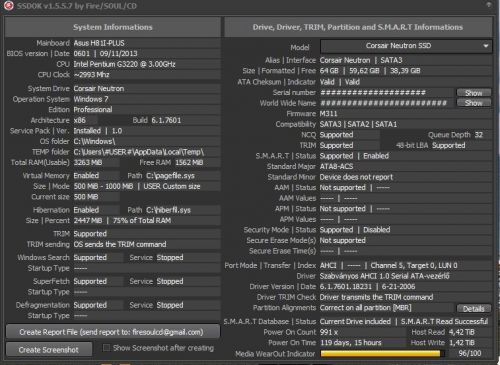
Task: Click the 75% of Total RAM value
Action: tap(142, 221)
